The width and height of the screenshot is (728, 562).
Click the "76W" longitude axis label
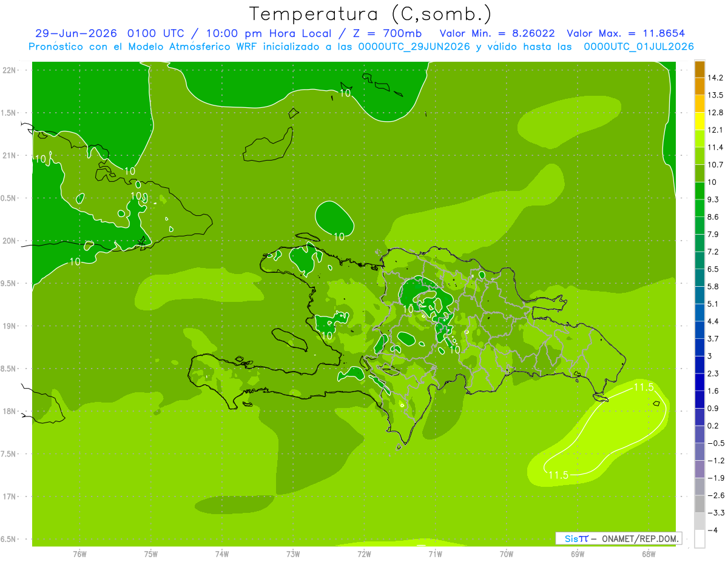[79, 554]
